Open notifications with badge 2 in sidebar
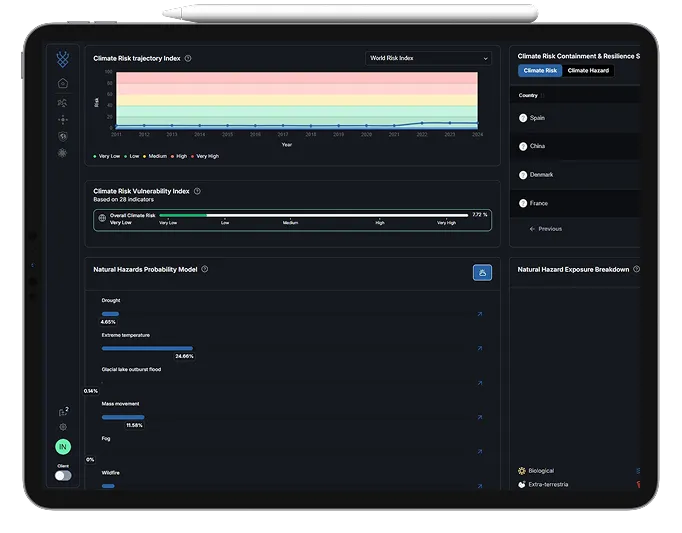Viewport: 682px width, 533px height. (x=64, y=411)
